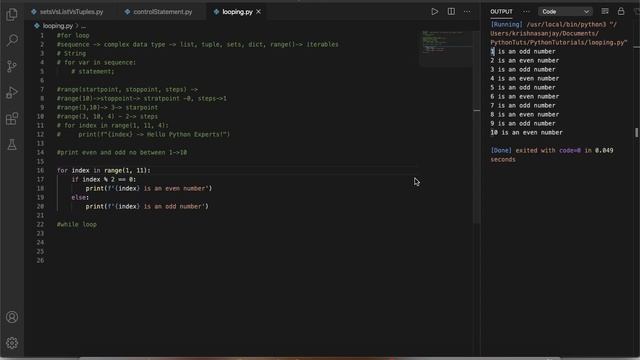The width and height of the screenshot is (640, 360).
Task: Click the 'if index % 2 == 0:' line
Action: (104, 179)
